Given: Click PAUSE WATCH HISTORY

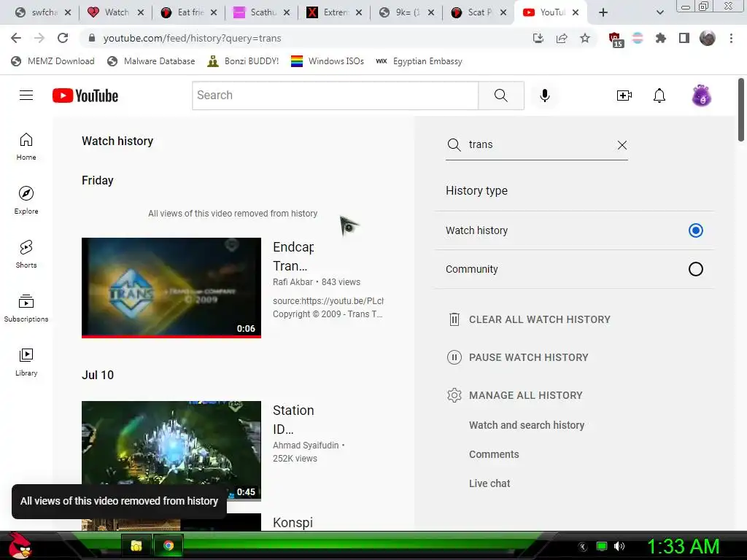Looking at the screenshot, I should [518, 357].
